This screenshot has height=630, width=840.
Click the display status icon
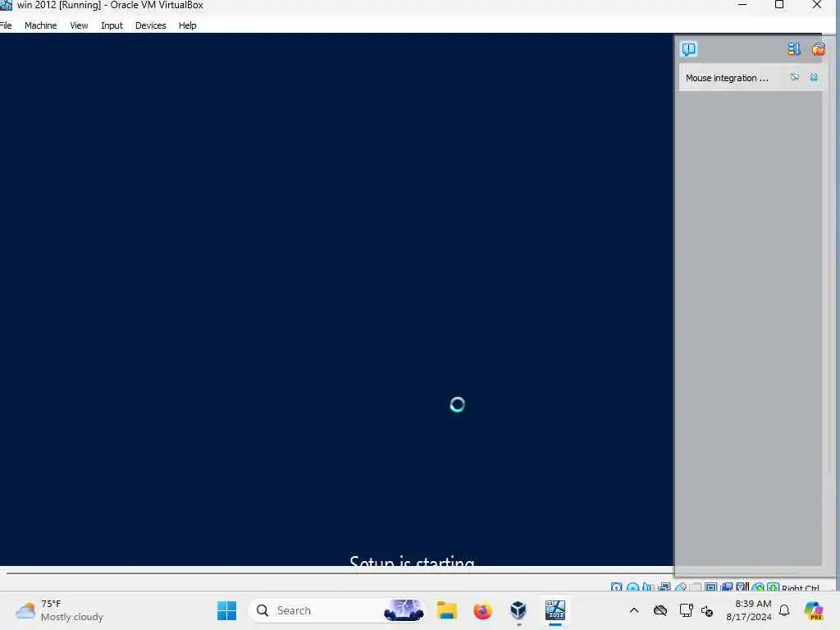(x=711, y=587)
